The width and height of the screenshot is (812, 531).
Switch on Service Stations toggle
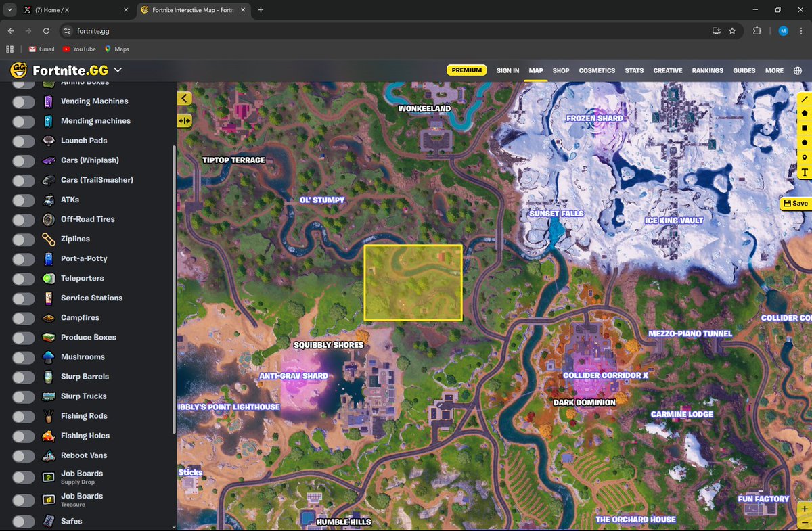23,298
